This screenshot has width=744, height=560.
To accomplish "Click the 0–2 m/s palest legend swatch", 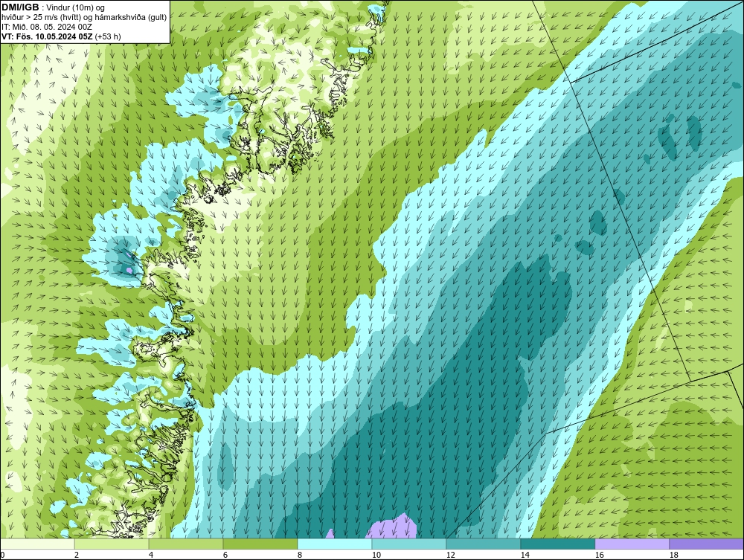I will [x=37, y=544].
